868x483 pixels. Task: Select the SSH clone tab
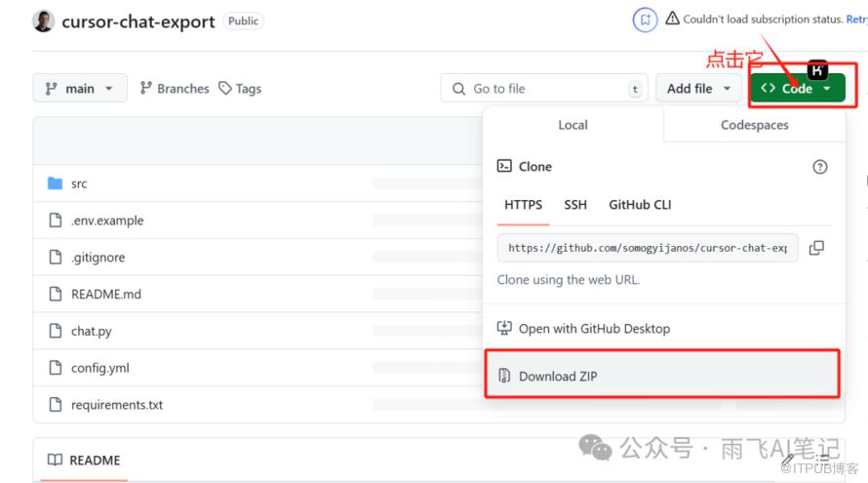coord(575,205)
